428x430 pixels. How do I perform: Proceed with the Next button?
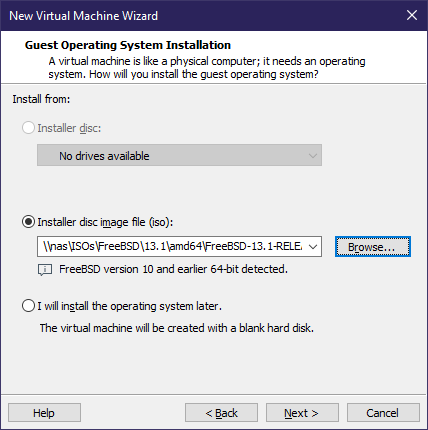302,413
